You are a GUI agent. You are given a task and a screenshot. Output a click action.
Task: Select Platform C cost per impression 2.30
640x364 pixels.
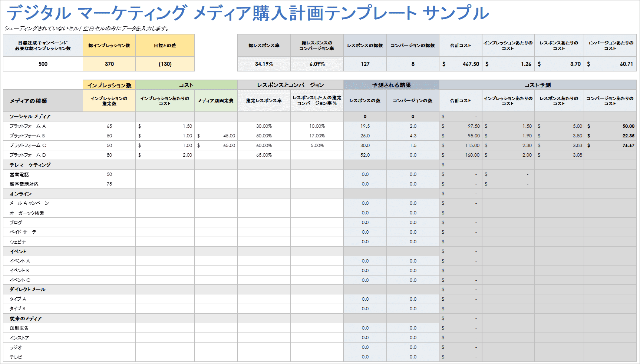(508, 145)
